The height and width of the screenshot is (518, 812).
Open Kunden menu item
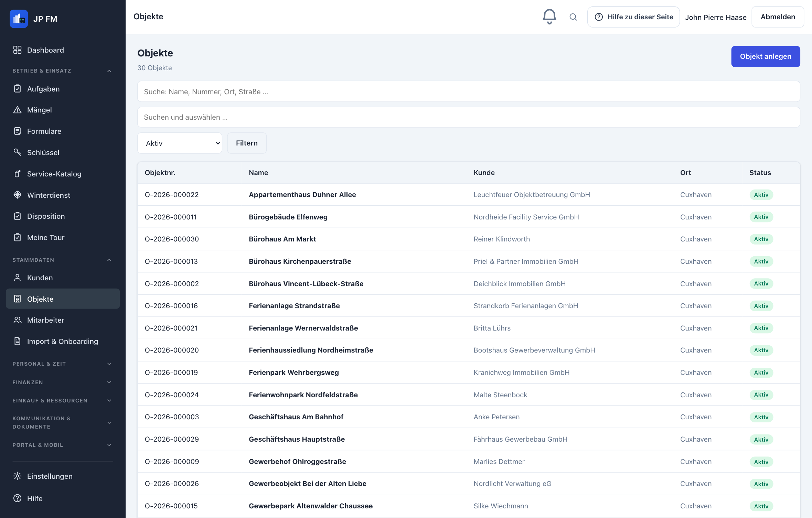pyautogui.click(x=63, y=278)
